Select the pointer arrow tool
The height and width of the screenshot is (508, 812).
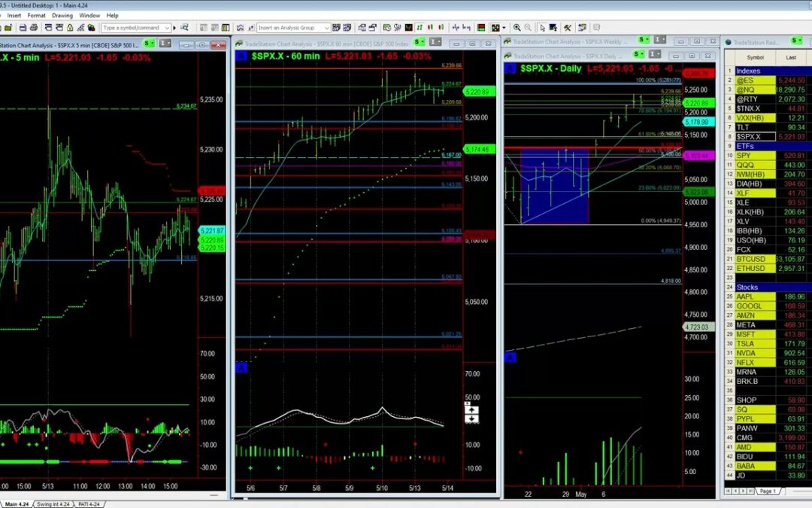tap(542, 28)
